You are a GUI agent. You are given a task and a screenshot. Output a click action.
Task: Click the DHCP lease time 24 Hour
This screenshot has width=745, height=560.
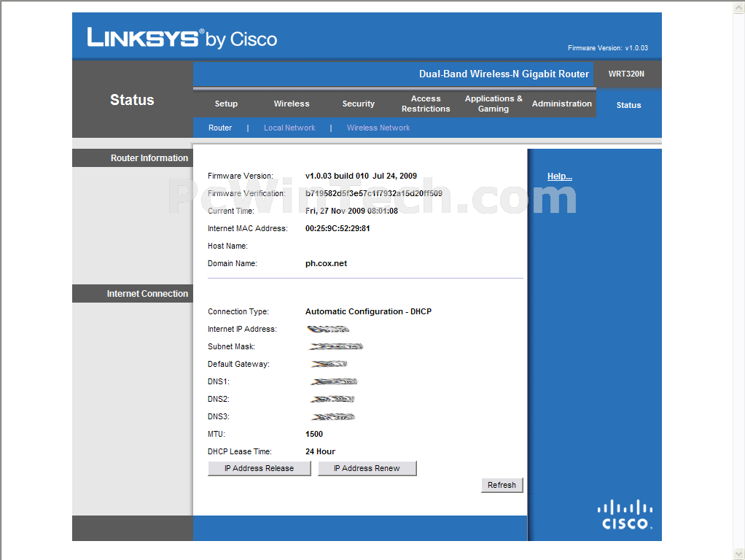coord(320,451)
